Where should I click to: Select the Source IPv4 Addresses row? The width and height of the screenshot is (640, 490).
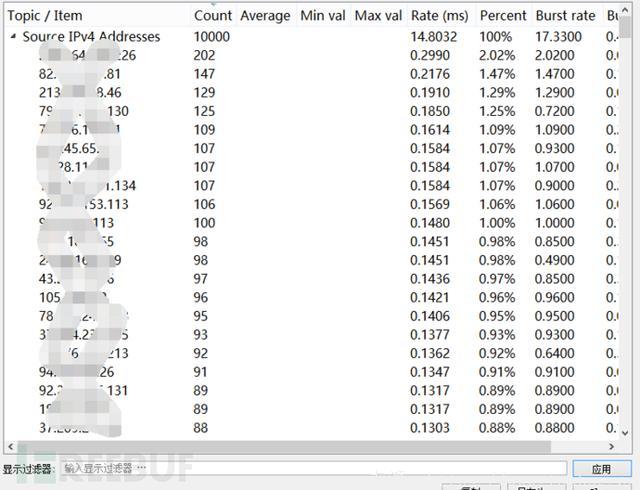pyautogui.click(x=312, y=37)
